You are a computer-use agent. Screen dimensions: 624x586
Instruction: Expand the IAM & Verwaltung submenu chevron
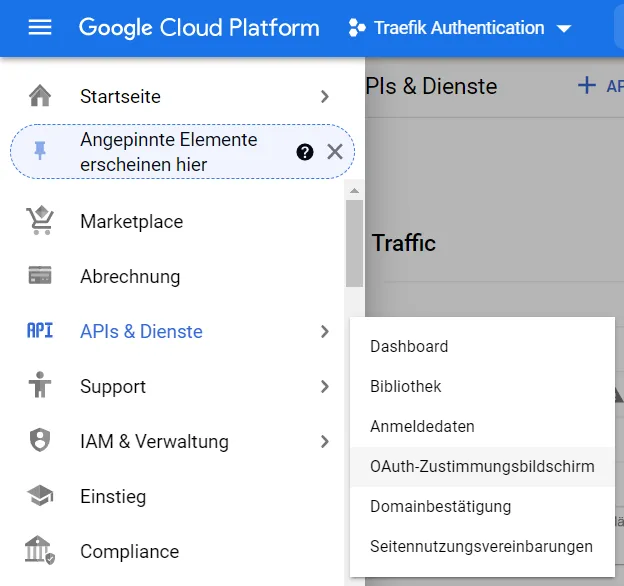tap(325, 441)
